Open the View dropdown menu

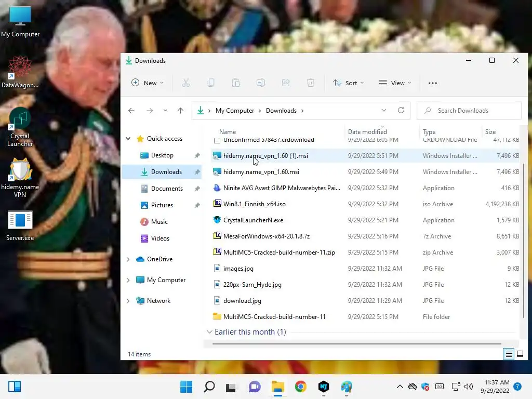click(395, 83)
